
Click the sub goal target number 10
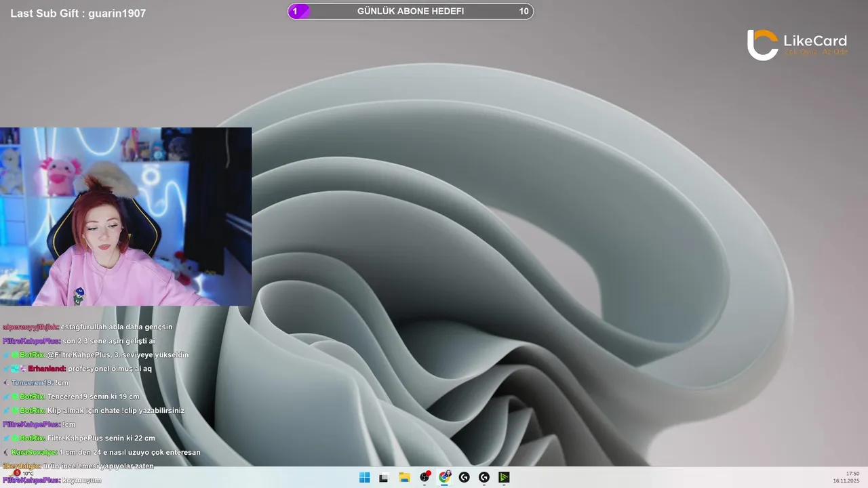tap(524, 11)
